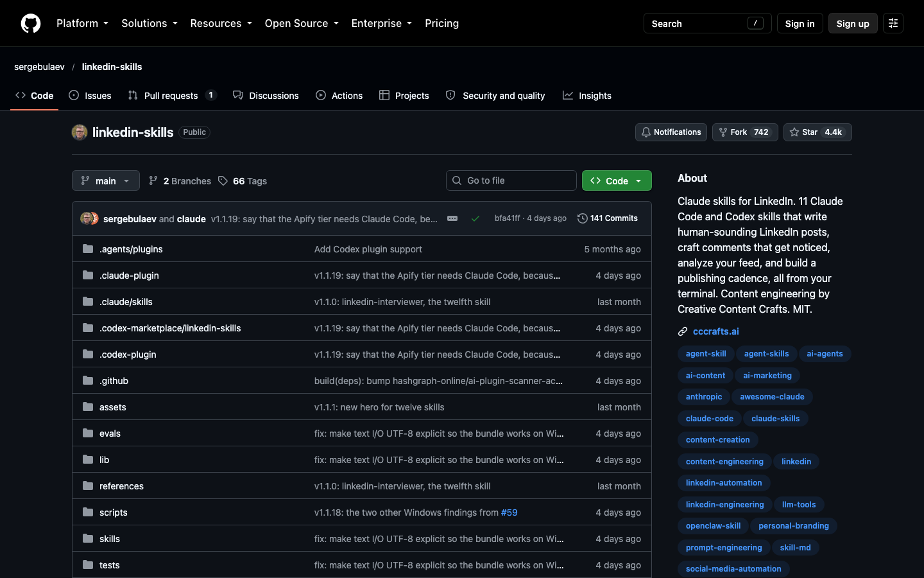
Task: Click the link icon beside cccrafts.ai
Action: pos(683,331)
